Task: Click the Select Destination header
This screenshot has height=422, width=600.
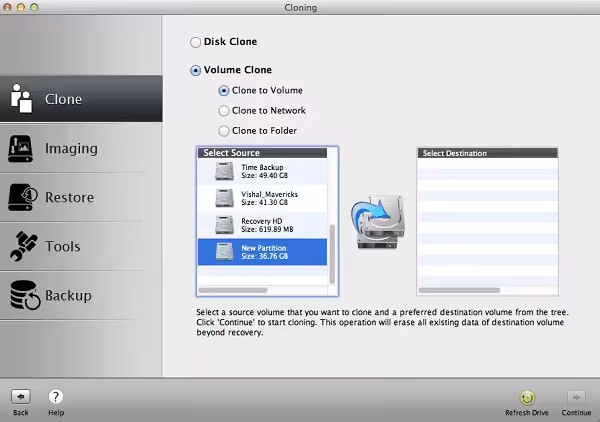Action: pos(488,153)
